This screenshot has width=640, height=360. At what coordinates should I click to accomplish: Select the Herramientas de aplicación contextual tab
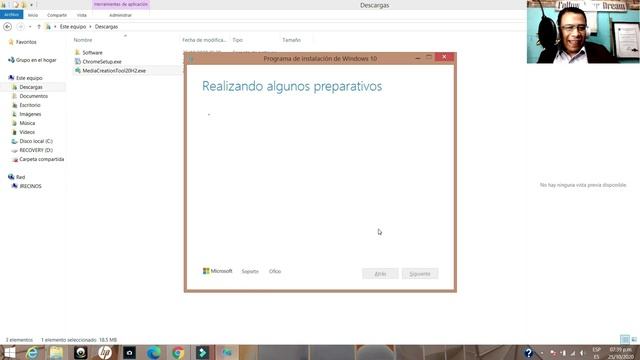[121, 4]
